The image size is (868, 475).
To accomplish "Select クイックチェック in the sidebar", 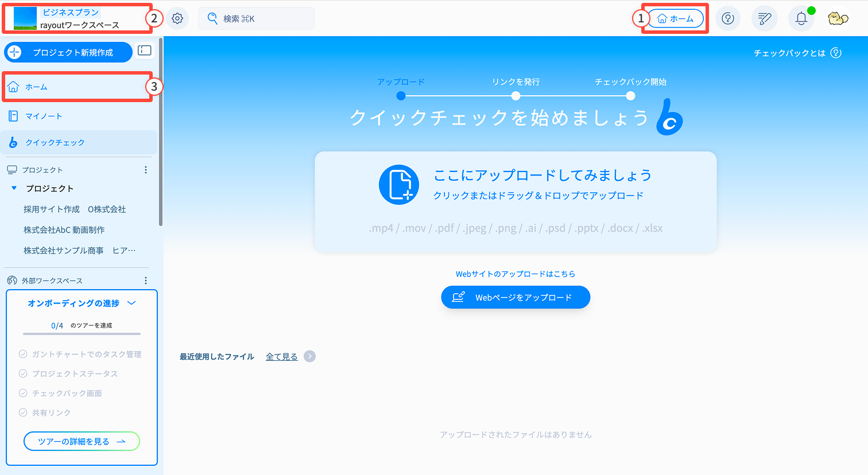I will (x=80, y=142).
